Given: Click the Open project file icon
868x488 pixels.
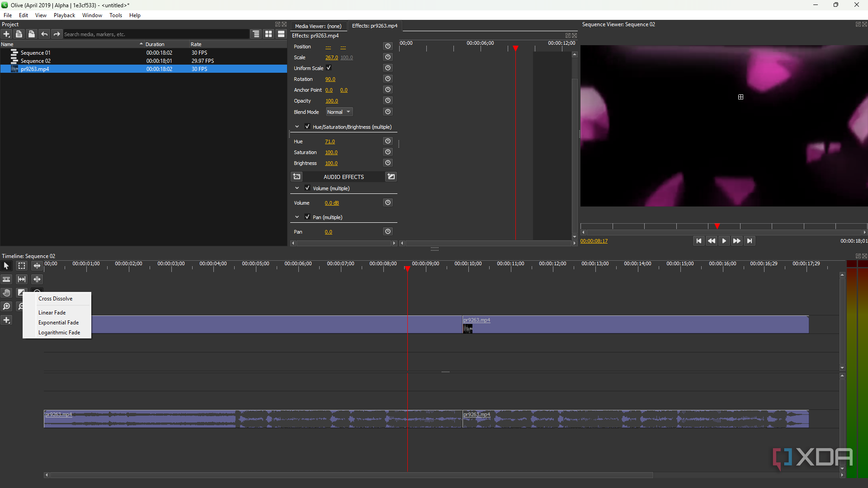Looking at the screenshot, I should [19, 34].
